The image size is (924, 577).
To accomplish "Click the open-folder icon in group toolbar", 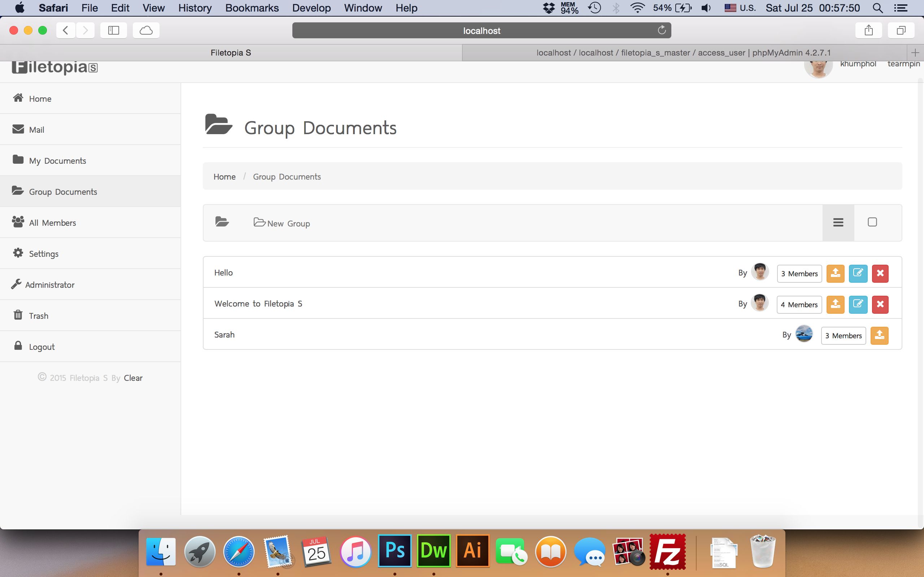I will (222, 222).
